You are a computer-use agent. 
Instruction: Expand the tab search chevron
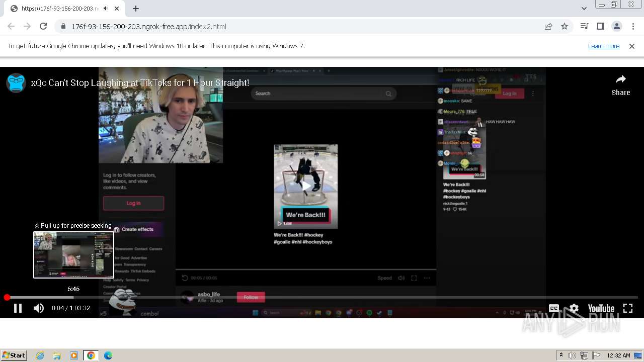point(584,9)
